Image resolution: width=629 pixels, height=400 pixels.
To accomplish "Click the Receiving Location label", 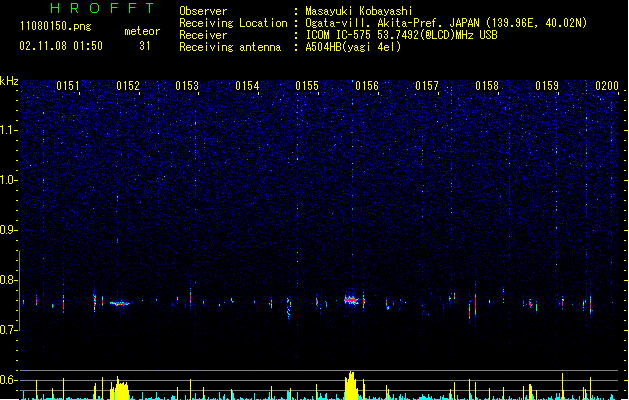I will pyautogui.click(x=233, y=23).
